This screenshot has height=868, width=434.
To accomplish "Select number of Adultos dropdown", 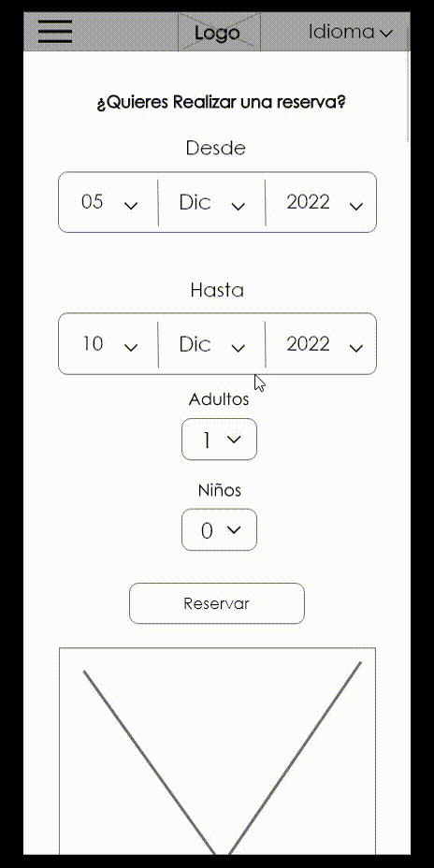I will (x=219, y=439).
